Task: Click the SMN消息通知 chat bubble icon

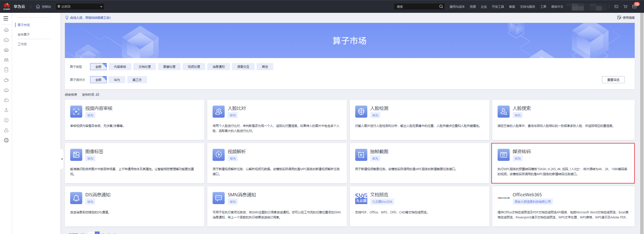Action: pos(219,198)
